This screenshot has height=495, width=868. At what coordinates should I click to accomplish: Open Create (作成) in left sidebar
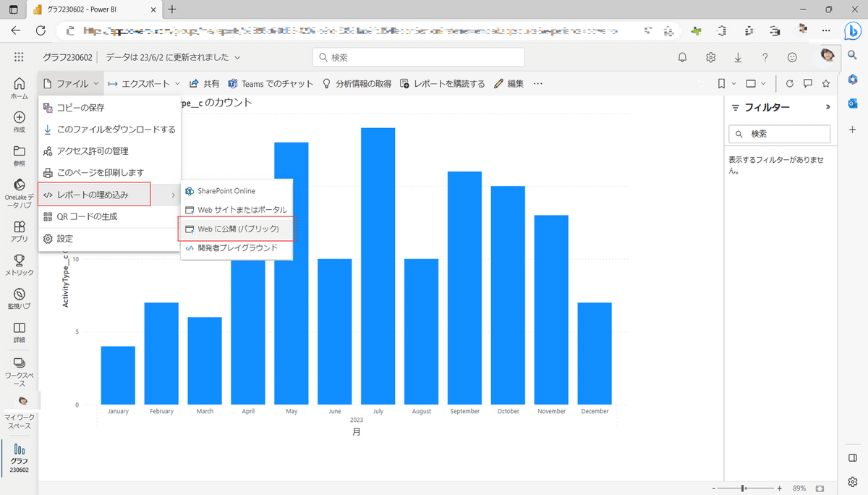[x=20, y=122]
